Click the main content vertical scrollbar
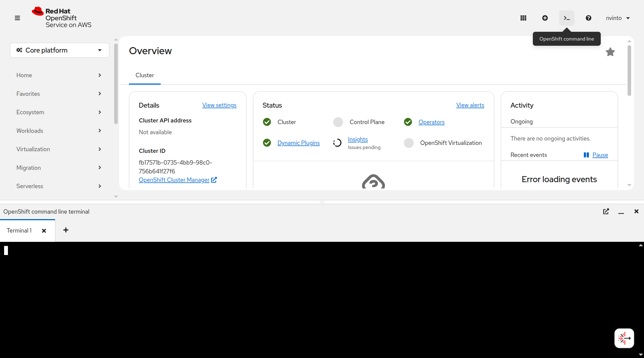 pos(629,71)
